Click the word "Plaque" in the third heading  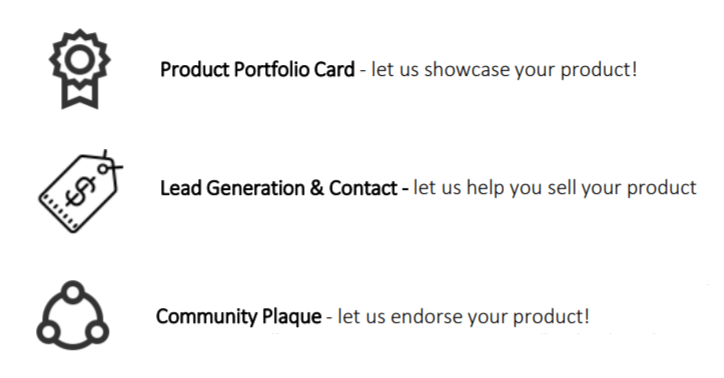tap(291, 317)
